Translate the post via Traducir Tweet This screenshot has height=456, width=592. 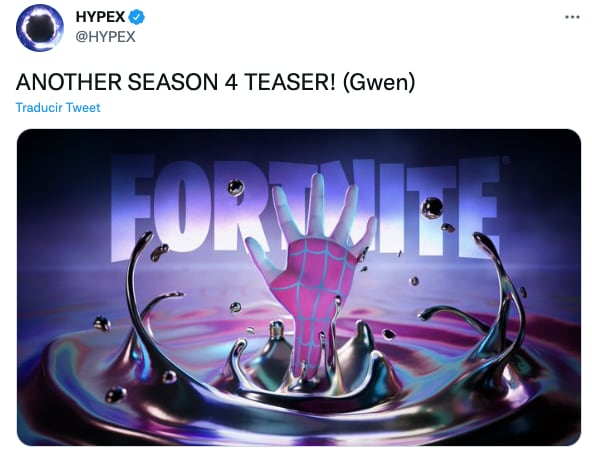pyautogui.click(x=58, y=108)
